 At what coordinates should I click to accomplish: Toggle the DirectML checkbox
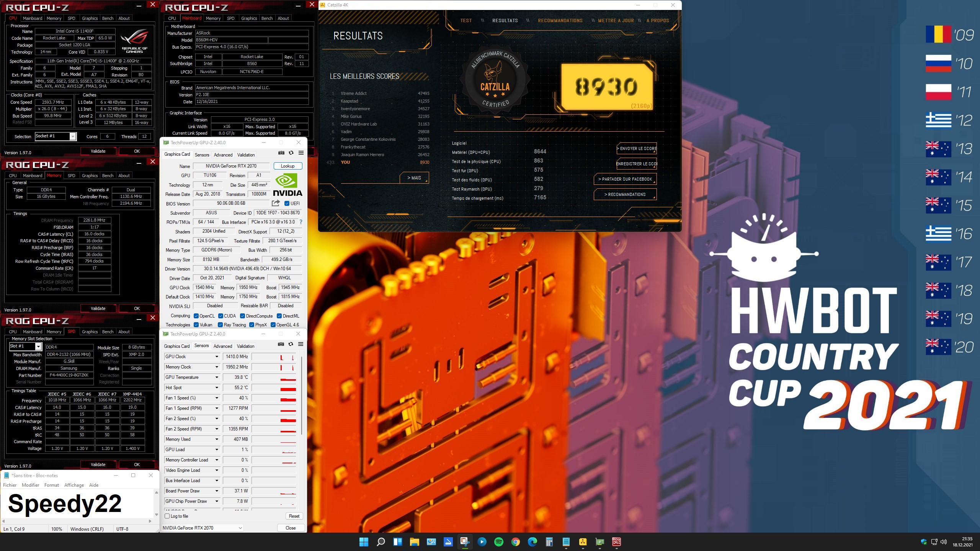click(279, 316)
